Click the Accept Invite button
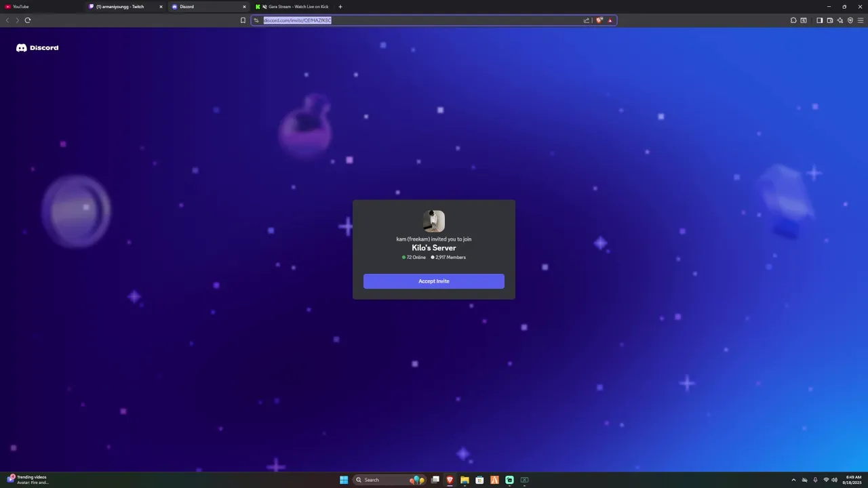Image resolution: width=868 pixels, height=488 pixels. pos(434,281)
